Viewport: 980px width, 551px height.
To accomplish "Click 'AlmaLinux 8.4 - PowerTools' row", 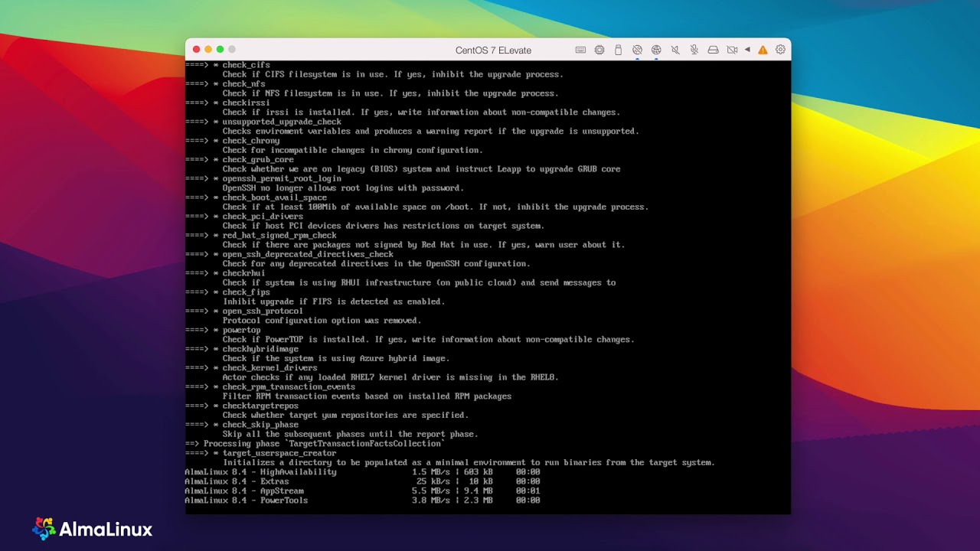I will point(362,500).
